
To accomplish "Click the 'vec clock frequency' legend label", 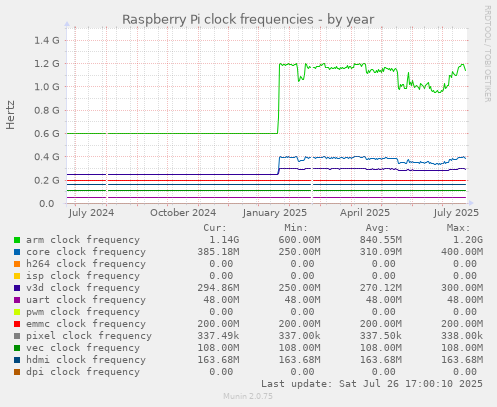I will click(x=83, y=348).
